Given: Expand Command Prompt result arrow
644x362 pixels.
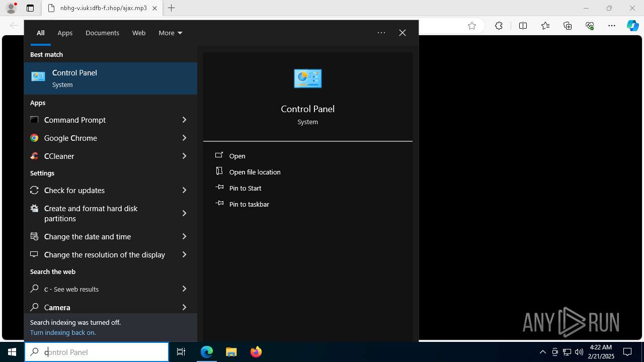Looking at the screenshot, I should [x=184, y=120].
